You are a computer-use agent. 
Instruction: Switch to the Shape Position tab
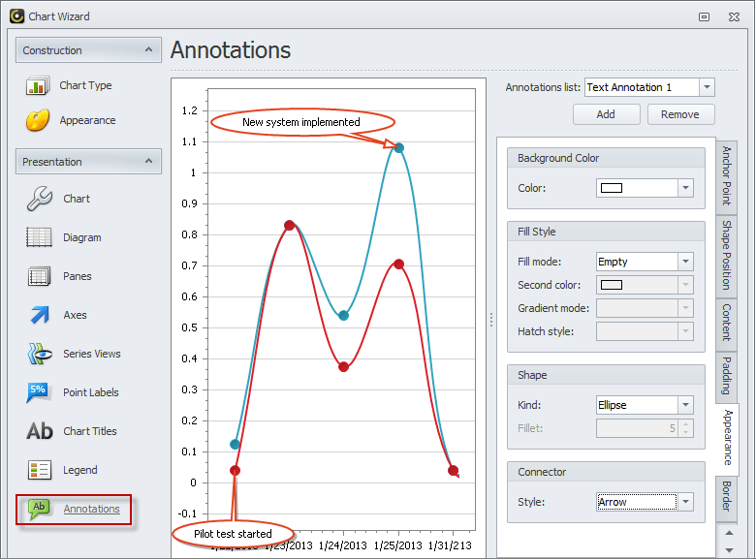click(726, 254)
